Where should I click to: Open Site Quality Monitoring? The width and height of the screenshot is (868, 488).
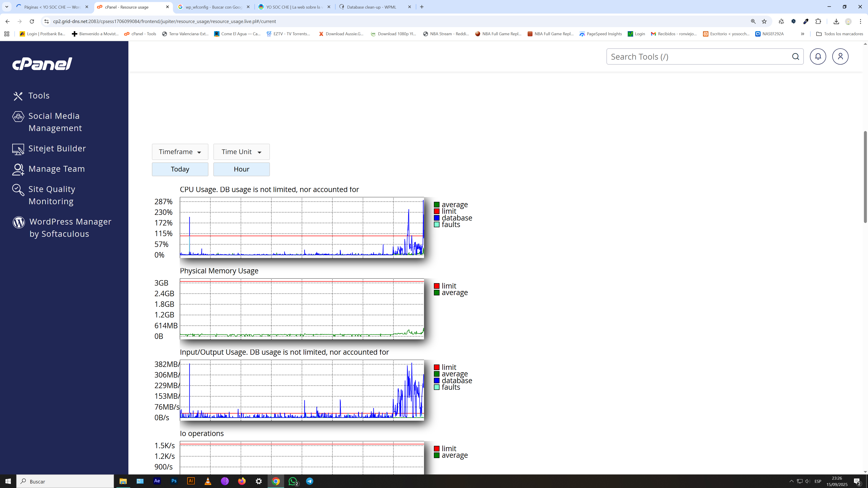(x=52, y=195)
